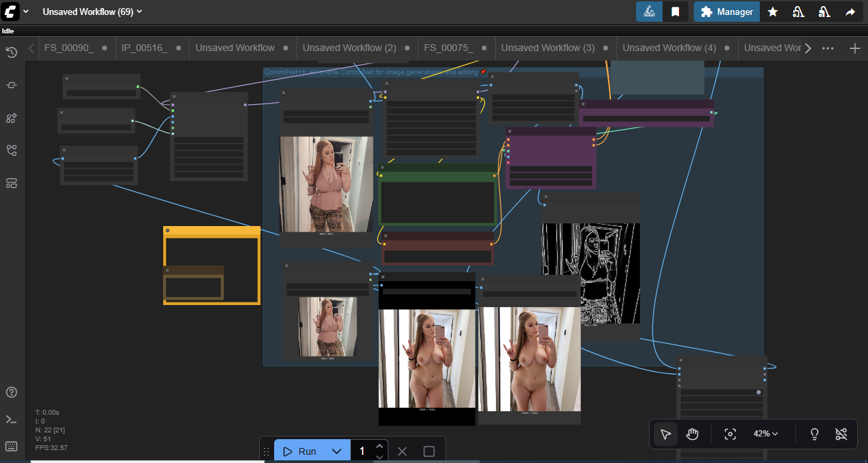868x463 pixels.
Task: Add a new workflow tab with plus button
Action: [855, 48]
